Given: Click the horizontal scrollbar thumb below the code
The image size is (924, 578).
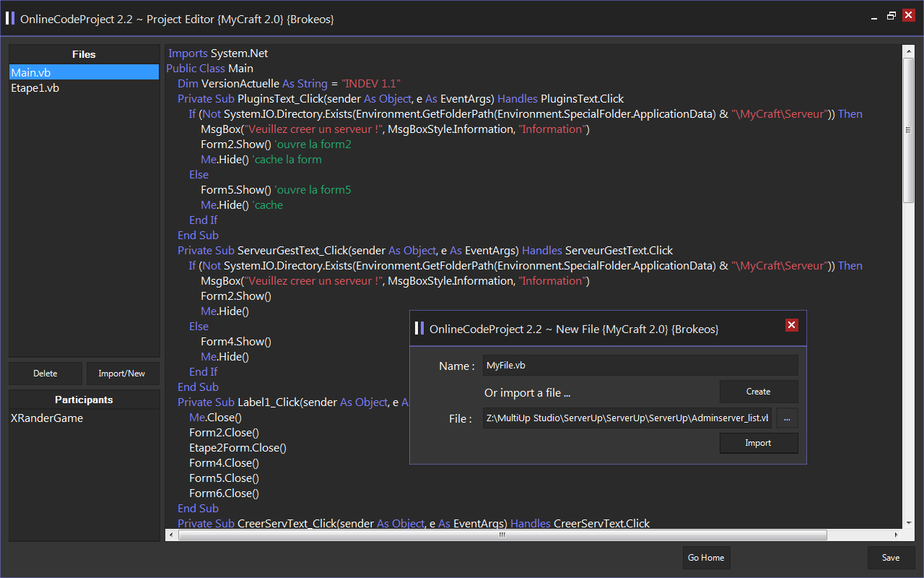Looking at the screenshot, I should (502, 535).
